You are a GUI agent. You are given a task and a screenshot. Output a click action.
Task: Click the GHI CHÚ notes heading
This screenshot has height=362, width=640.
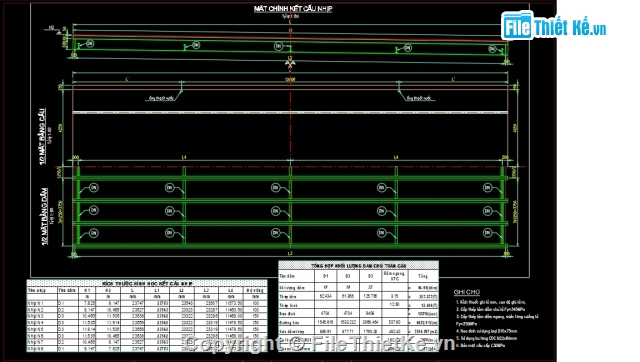tap(467, 292)
